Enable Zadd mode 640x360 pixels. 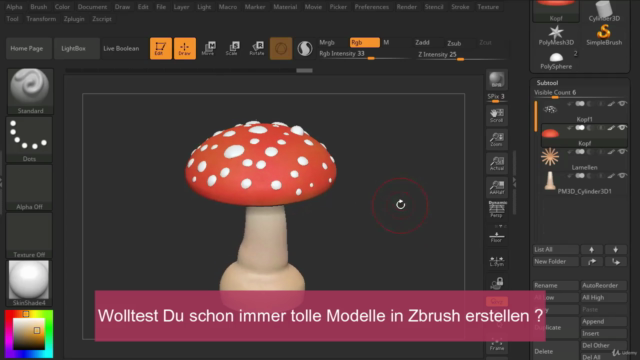422,42
